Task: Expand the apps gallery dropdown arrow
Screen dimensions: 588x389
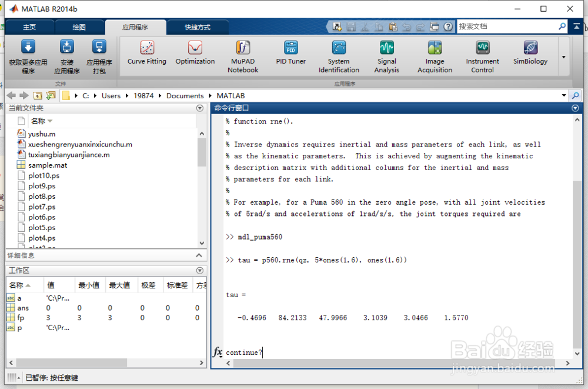Action: tap(564, 57)
